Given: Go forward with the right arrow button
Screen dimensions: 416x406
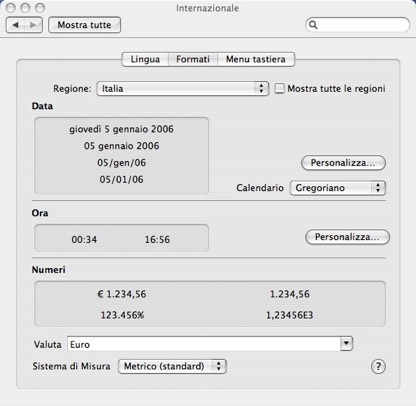Looking at the screenshot, I should point(33,25).
